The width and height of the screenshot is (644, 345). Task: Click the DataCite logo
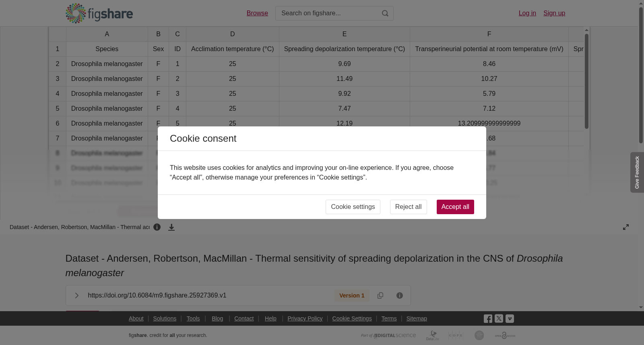[433, 335]
